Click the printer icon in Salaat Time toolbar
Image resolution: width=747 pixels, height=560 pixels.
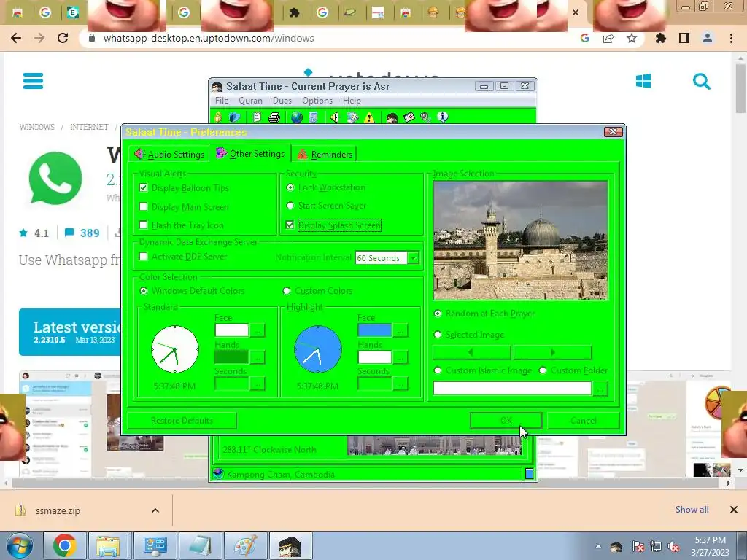[x=274, y=117]
